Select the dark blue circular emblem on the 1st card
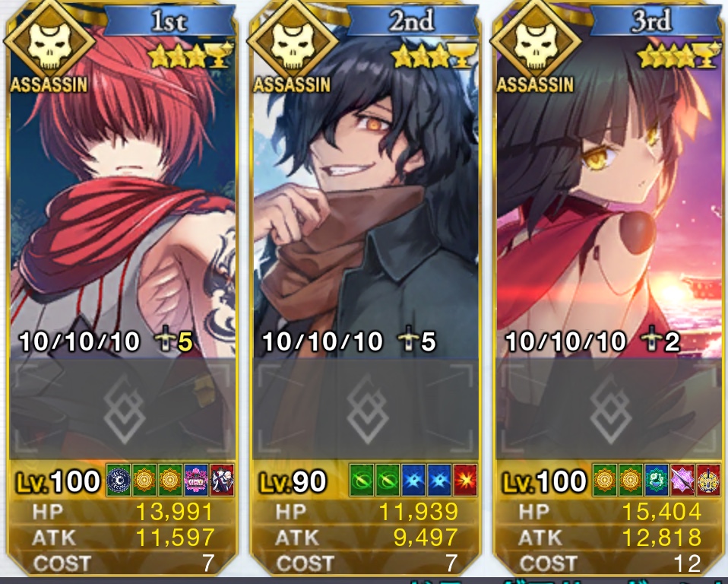Image resolution: width=728 pixels, height=584 pixels. click(119, 481)
